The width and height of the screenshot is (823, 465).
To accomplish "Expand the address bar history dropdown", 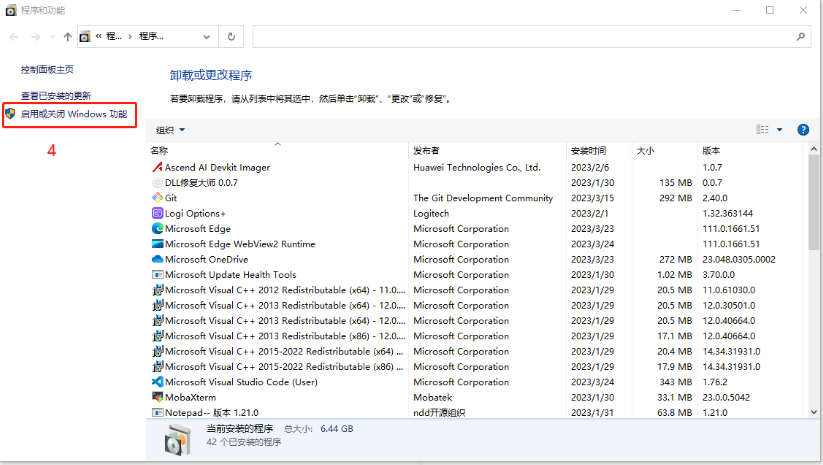I will [x=206, y=37].
